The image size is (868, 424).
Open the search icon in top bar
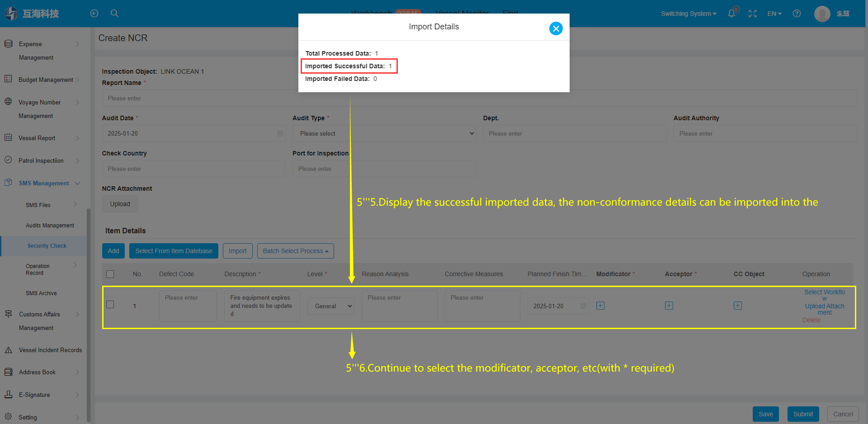click(114, 14)
